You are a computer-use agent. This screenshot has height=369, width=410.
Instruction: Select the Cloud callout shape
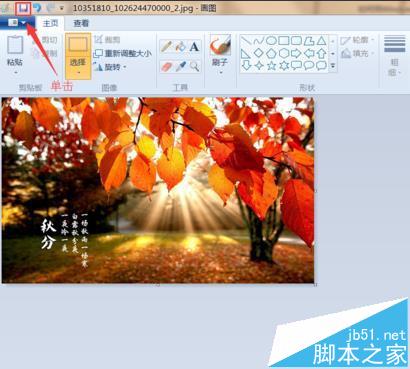point(321,65)
